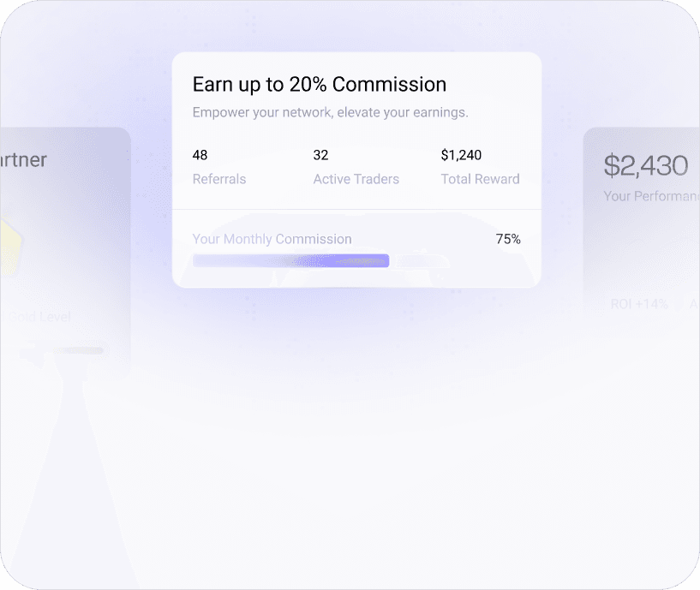
Task: Click the cut-off tag right of ROI +14%
Action: pos(694,304)
